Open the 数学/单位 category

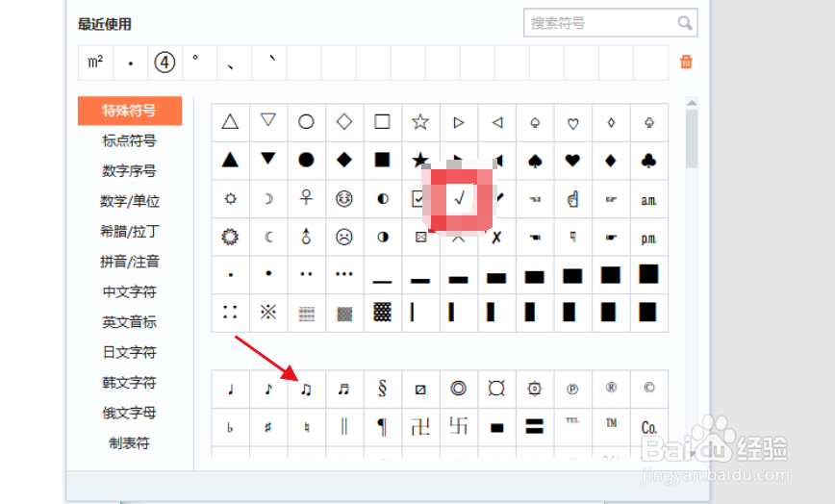130,202
